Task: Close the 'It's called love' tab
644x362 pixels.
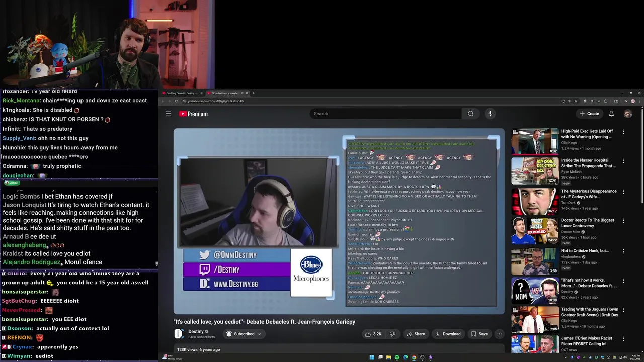Action: click(247, 93)
